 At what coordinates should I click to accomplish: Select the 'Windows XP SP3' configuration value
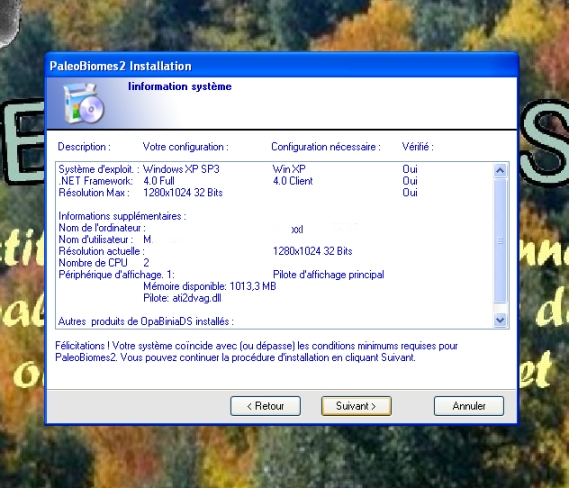181,169
